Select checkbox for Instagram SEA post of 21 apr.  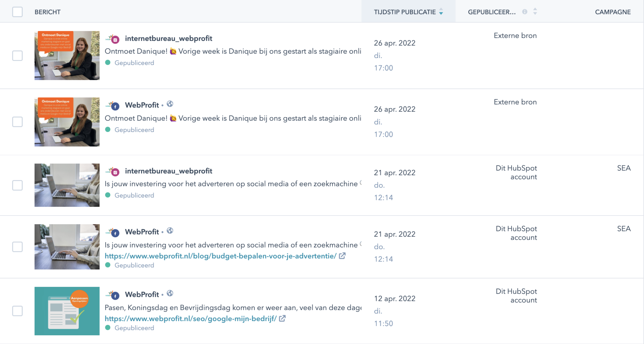(17, 185)
